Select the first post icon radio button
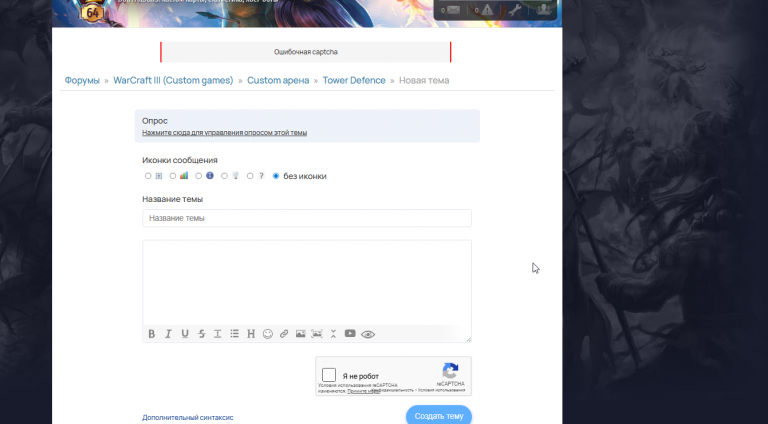Screen dimensions: 768x424 point(148,176)
